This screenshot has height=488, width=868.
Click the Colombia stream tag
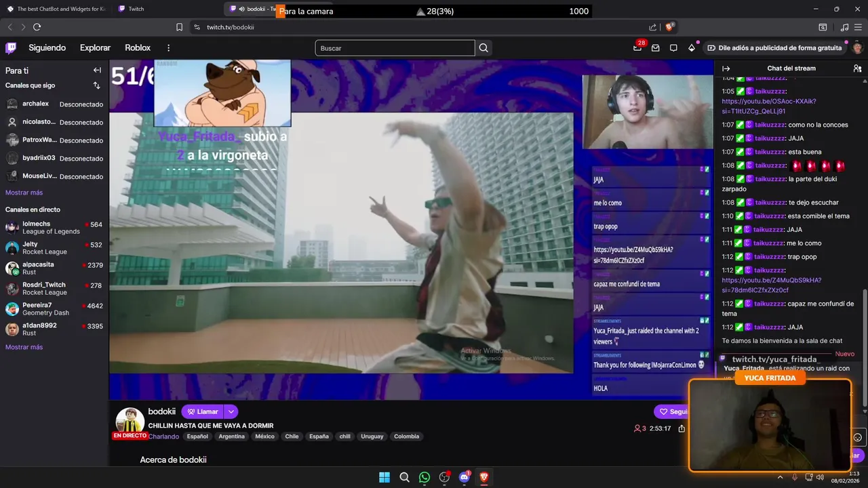[x=406, y=436]
